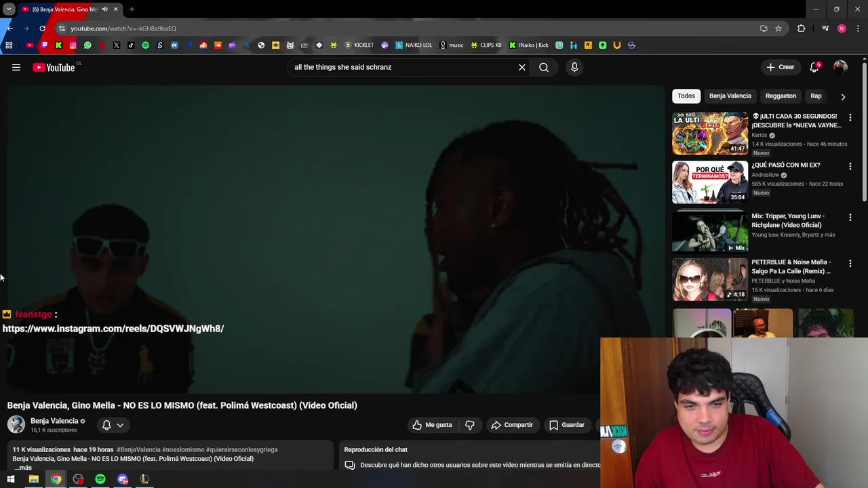Open the Crear upload menu
The height and width of the screenshot is (488, 868).
click(x=781, y=67)
